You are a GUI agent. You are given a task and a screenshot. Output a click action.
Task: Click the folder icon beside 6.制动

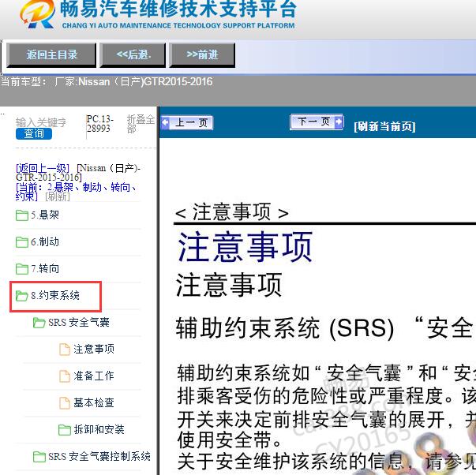tap(22, 242)
